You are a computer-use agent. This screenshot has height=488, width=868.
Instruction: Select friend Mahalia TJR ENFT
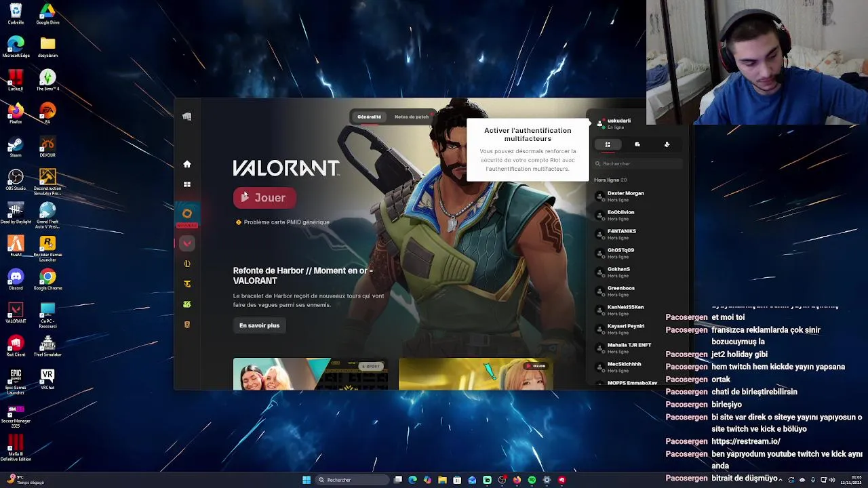click(637, 348)
